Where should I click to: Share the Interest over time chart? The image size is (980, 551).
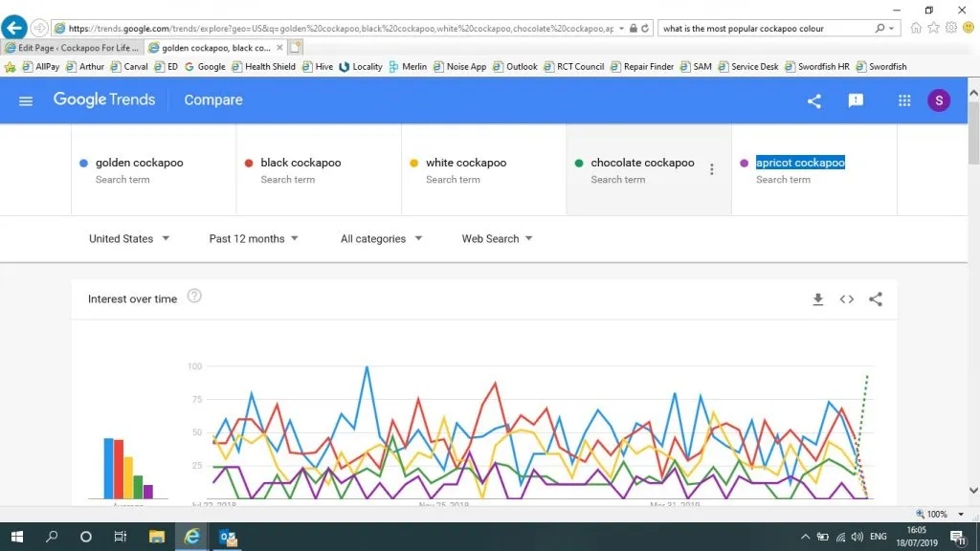click(876, 299)
